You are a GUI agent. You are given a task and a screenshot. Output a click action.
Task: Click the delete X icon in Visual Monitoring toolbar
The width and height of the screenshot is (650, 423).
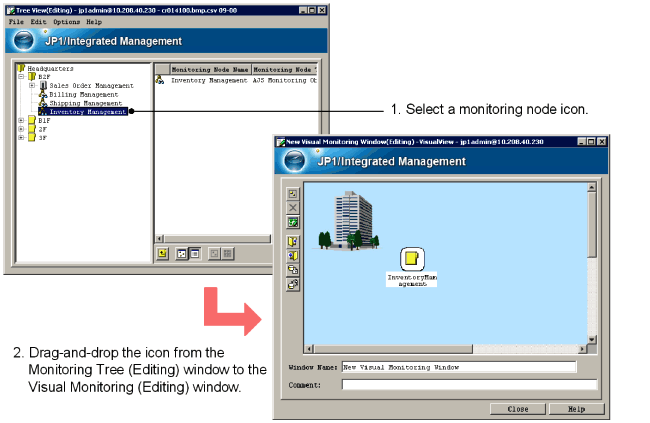[x=293, y=208]
